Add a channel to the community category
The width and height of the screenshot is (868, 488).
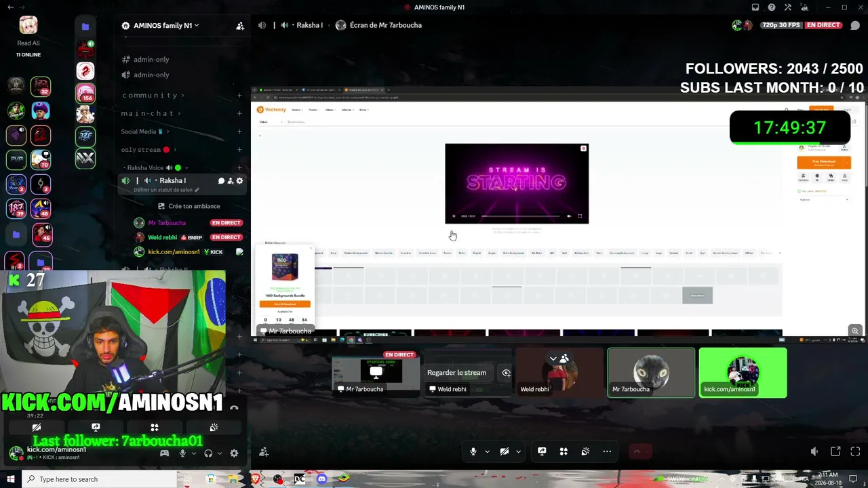[x=239, y=96]
